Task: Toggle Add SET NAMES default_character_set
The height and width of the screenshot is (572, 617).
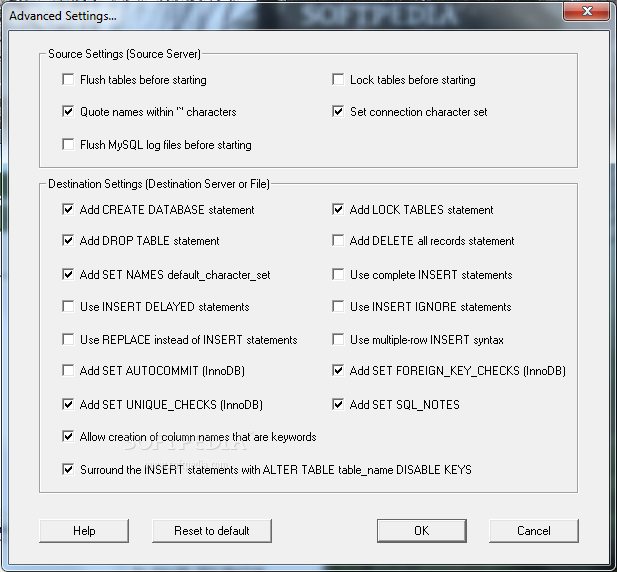Action: [x=68, y=274]
